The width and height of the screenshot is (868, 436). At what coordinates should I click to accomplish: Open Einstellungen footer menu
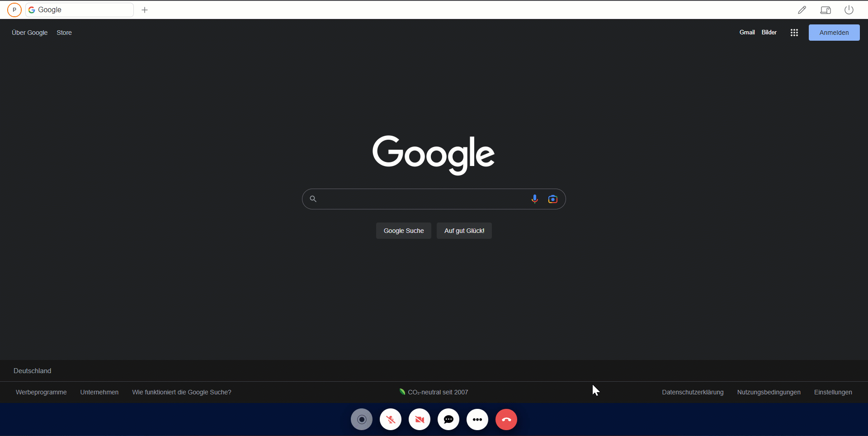click(833, 392)
